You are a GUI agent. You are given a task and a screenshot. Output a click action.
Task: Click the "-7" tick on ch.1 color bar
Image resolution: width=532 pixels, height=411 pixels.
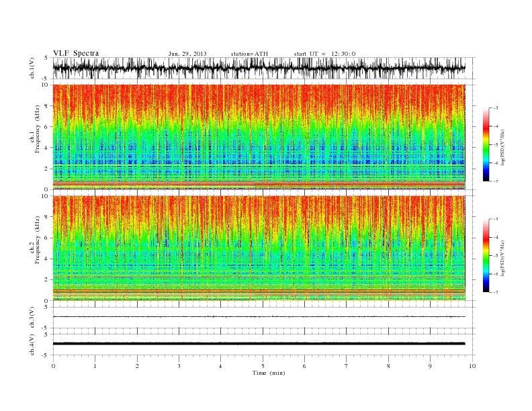pos(496,181)
